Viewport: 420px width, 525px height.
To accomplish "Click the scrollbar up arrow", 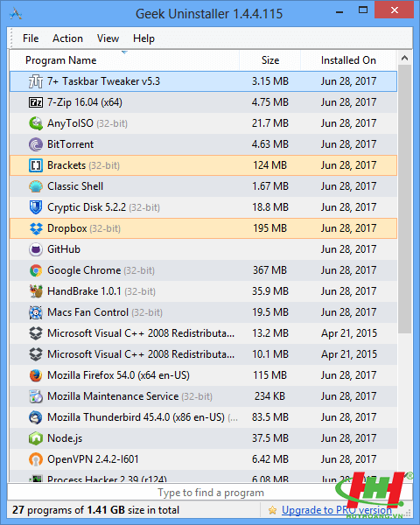I will pos(404,59).
